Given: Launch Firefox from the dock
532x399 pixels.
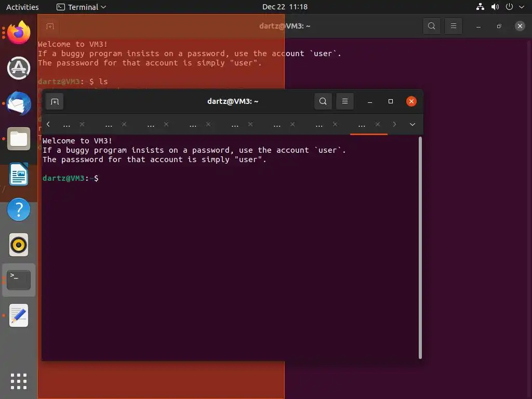Looking at the screenshot, I should pos(19,33).
